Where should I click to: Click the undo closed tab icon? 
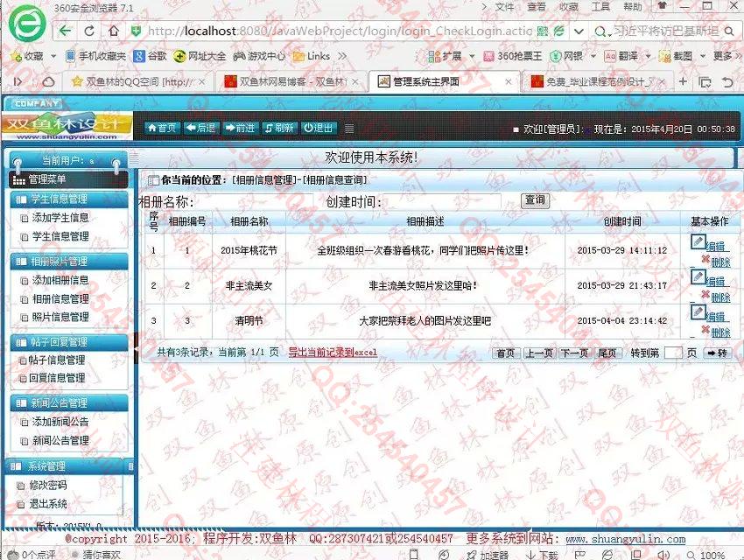click(727, 82)
